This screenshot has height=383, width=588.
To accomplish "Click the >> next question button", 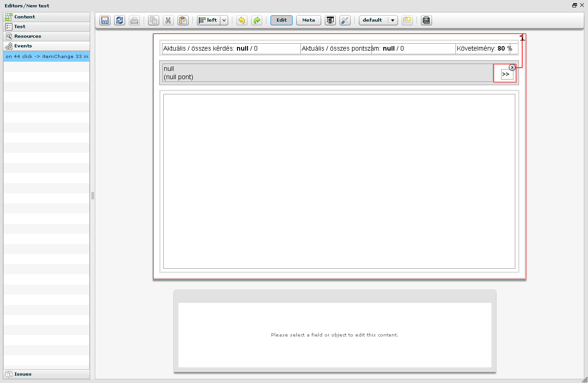I will click(506, 74).
